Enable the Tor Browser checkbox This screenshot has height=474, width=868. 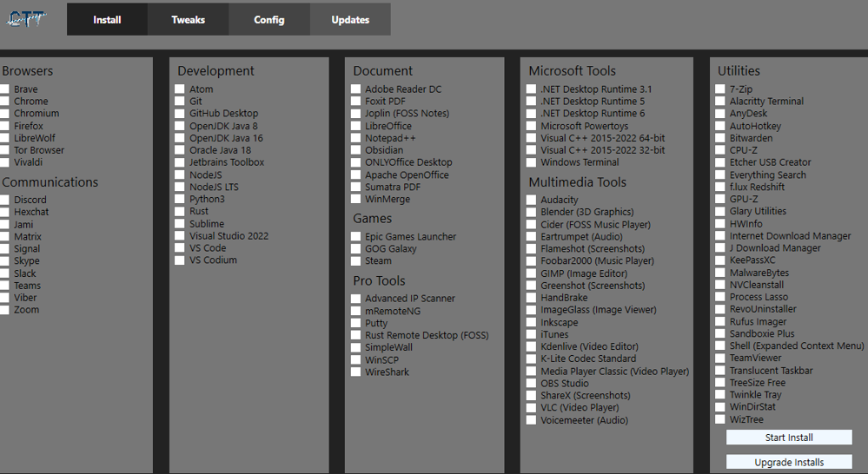[x=4, y=150]
